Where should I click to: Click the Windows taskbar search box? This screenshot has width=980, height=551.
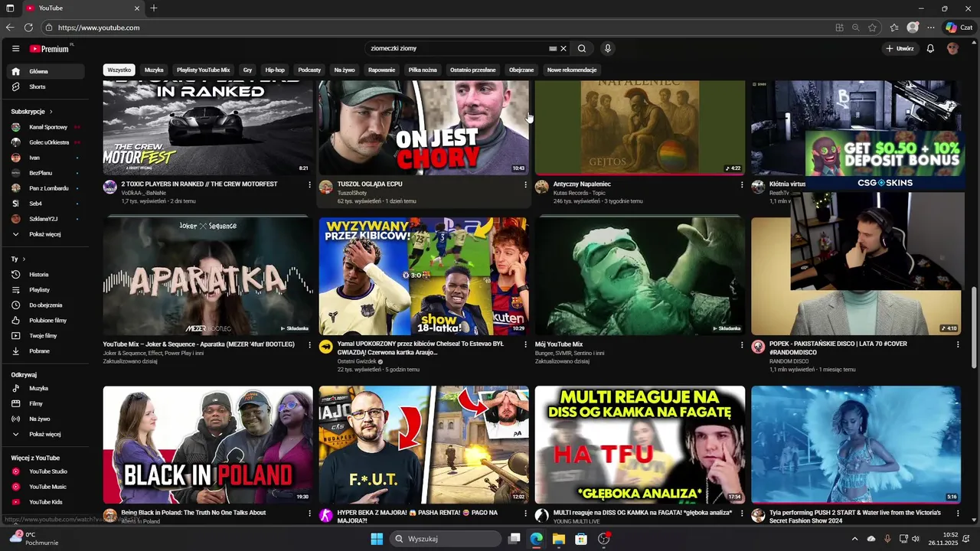(x=446, y=539)
